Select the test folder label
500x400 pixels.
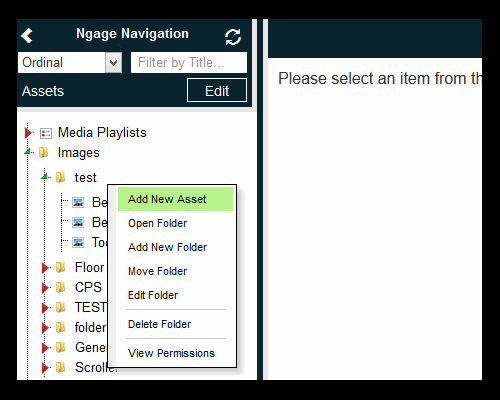point(86,178)
